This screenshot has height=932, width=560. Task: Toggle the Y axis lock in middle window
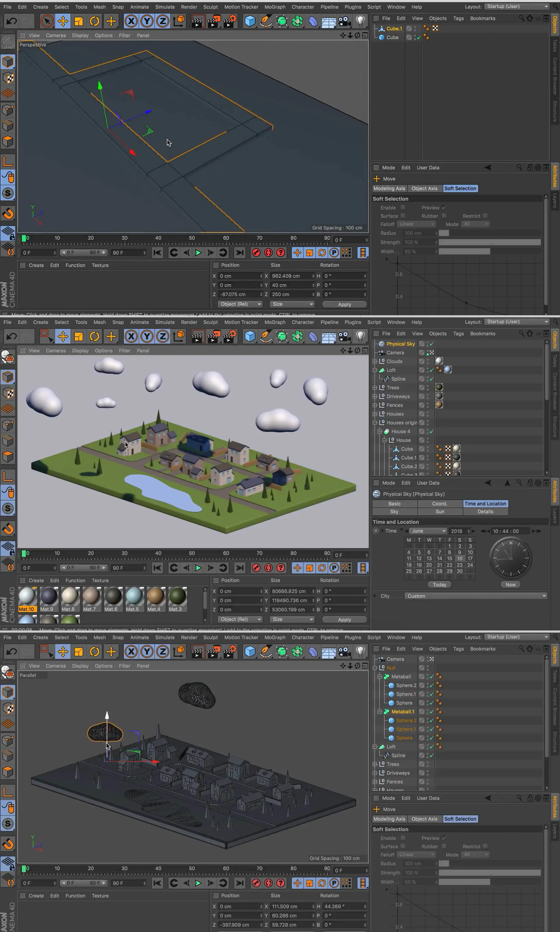click(147, 337)
